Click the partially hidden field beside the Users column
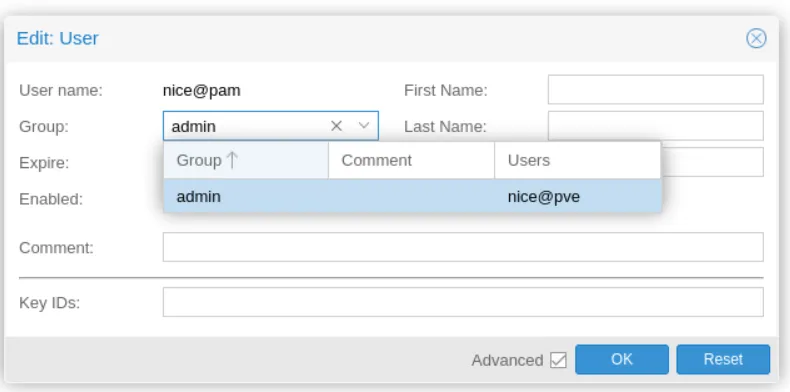 point(712,162)
